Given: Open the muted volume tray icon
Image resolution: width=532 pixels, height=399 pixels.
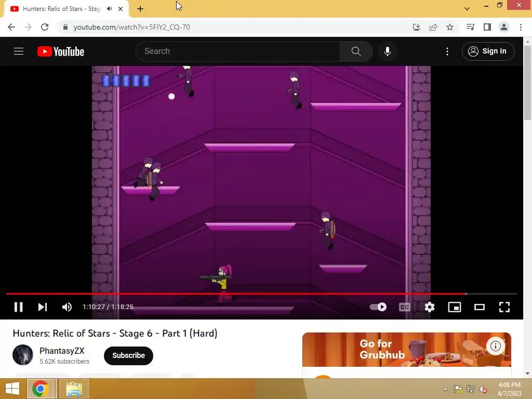Looking at the screenshot, I should [x=483, y=389].
